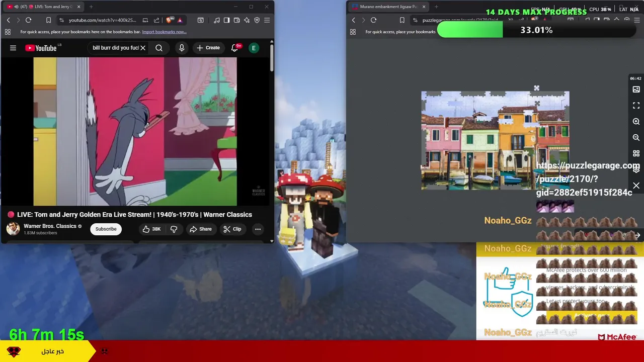
Task: Bookmark the puzzlegarage page
Action: point(402,20)
